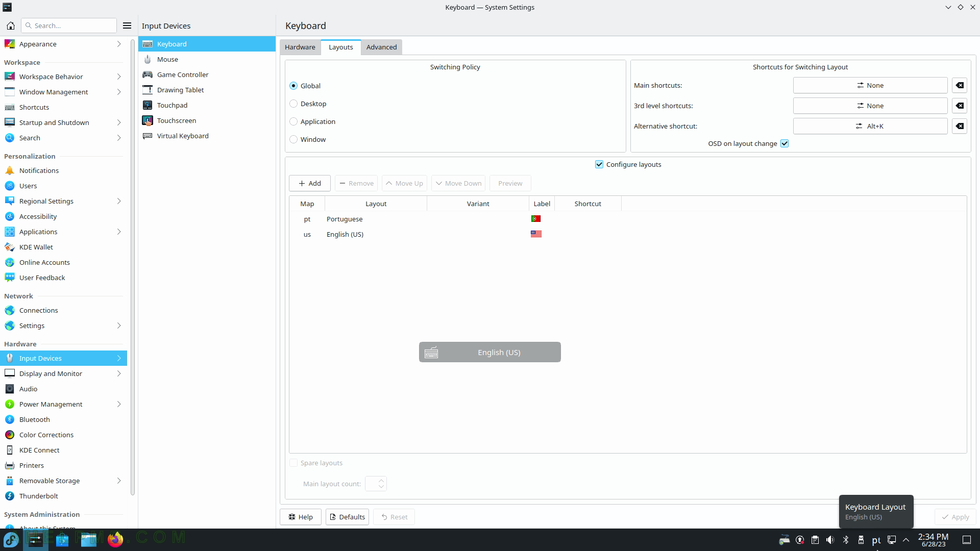Open Virtual Keyboard settings

point(207,136)
